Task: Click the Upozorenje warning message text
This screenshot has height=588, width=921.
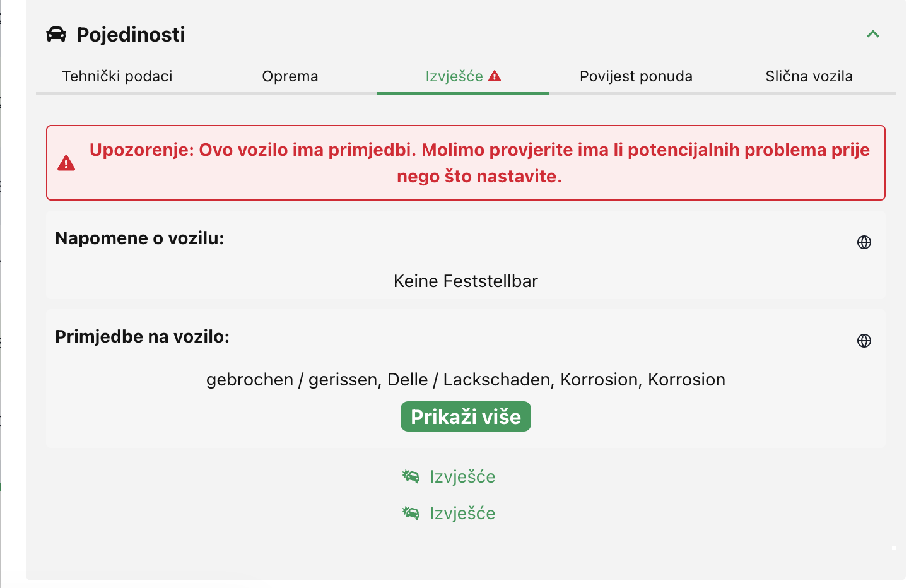Action: click(479, 163)
